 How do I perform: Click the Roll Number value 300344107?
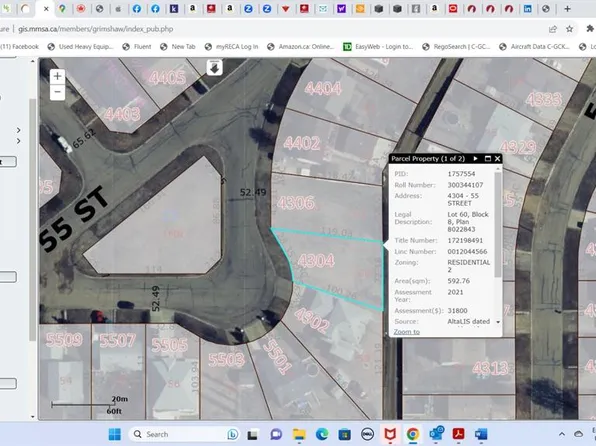click(465, 185)
